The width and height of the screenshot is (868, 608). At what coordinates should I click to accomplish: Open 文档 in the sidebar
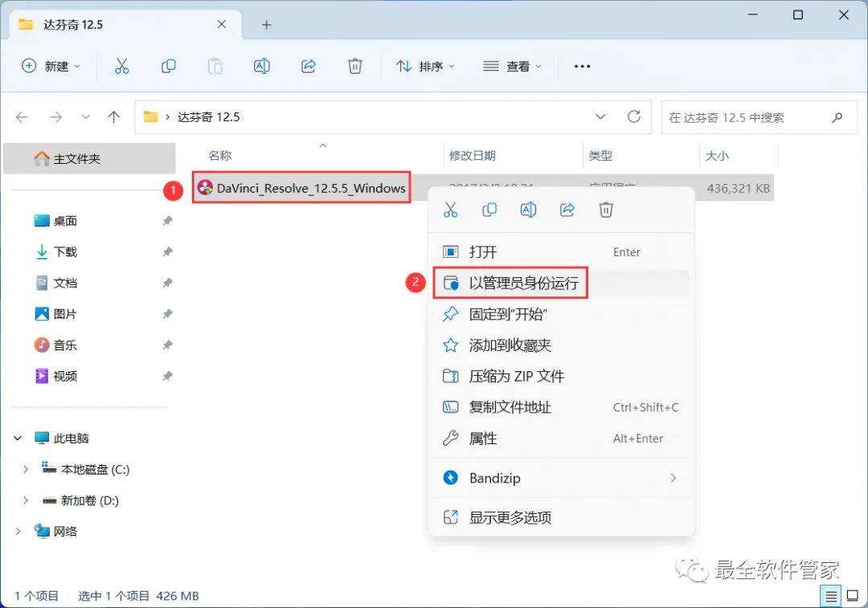tap(65, 283)
